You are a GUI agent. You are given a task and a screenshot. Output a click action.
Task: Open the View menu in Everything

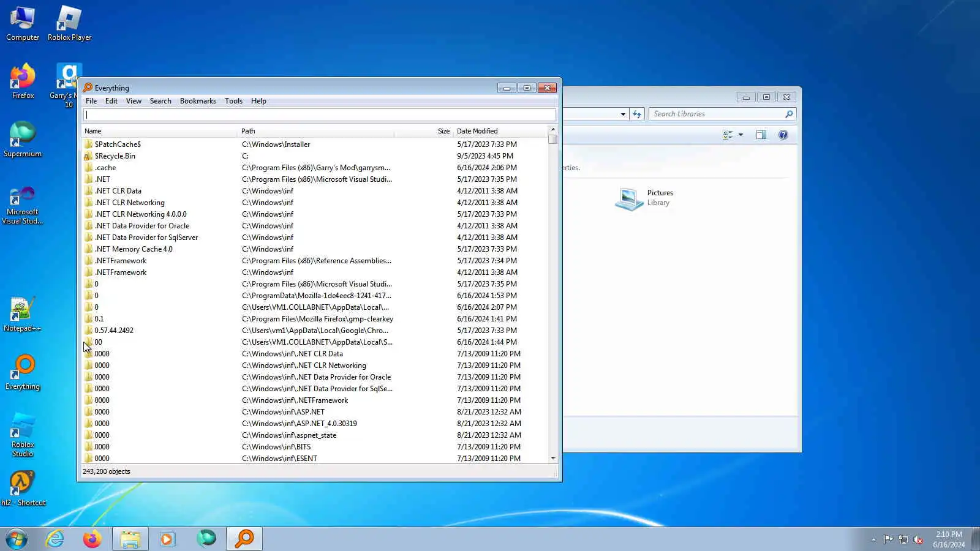click(134, 101)
